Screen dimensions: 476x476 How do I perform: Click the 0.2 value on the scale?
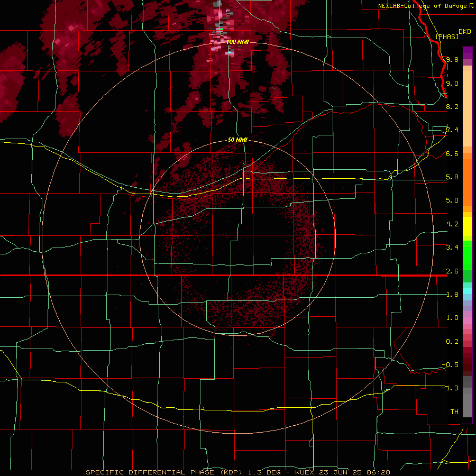click(452, 342)
